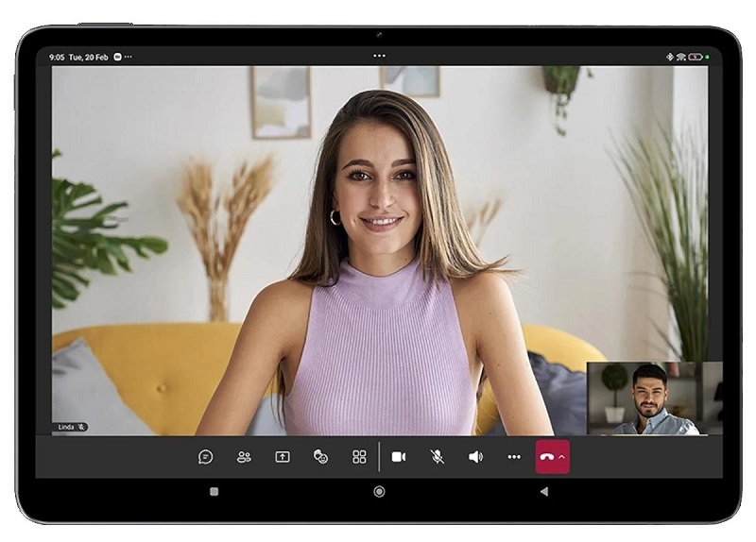Open more call options menu

[x=514, y=457]
